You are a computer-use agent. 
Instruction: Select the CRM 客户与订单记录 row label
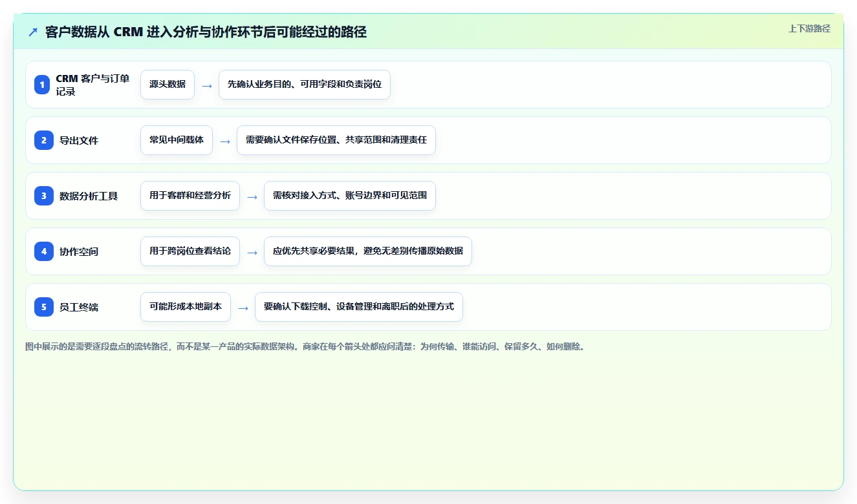pos(92,85)
